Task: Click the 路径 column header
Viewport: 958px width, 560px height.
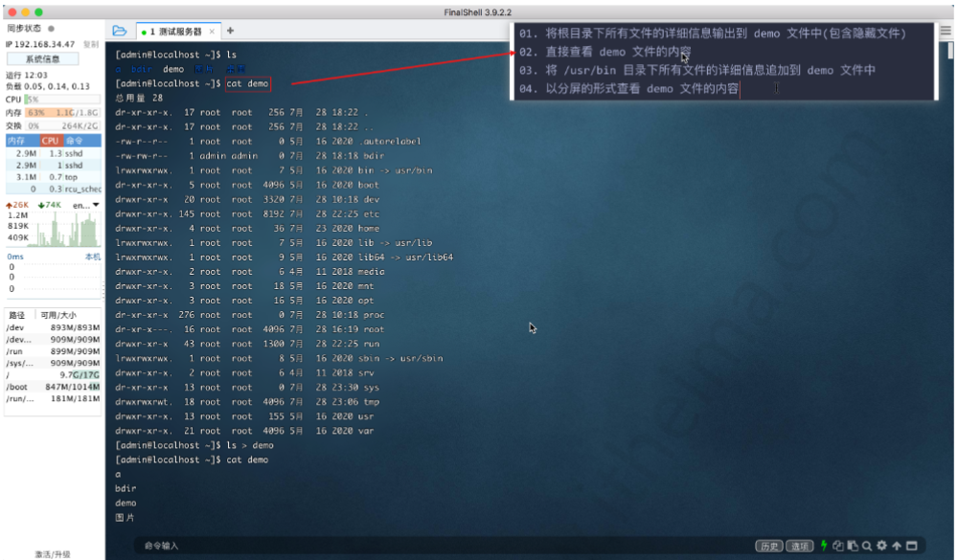Action: coord(17,315)
